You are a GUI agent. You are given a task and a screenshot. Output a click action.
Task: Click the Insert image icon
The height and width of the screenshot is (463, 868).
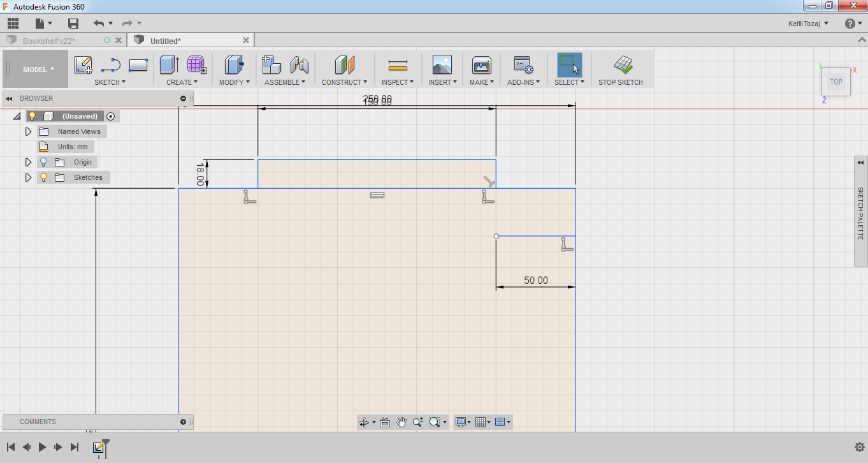point(442,64)
